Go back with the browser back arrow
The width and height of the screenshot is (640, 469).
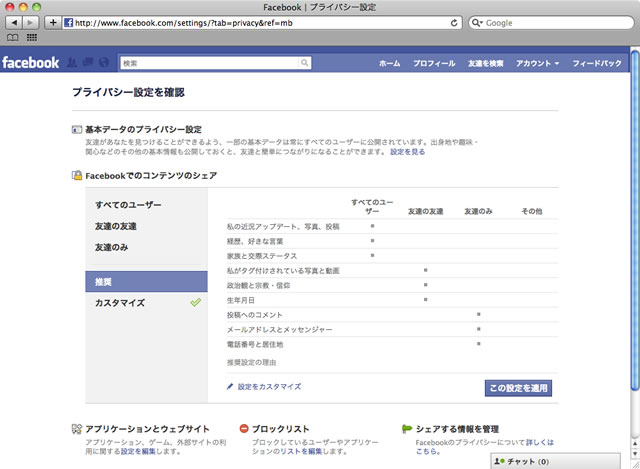tap(14, 23)
